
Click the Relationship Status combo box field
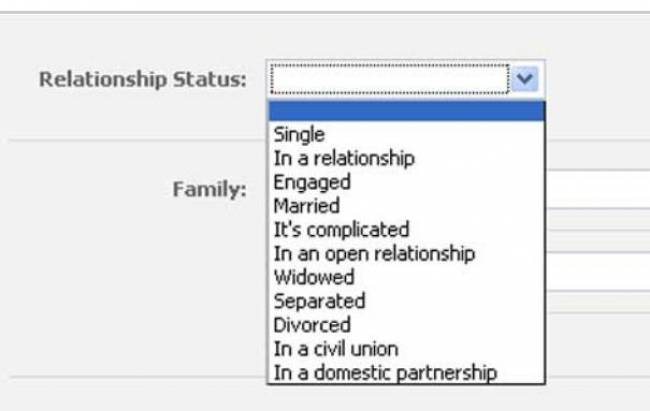click(390, 79)
